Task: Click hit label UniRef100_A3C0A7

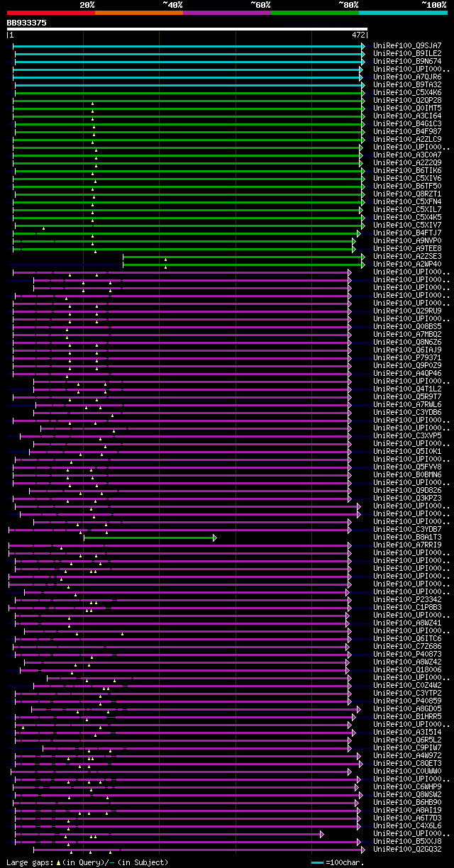Action: 407,155
